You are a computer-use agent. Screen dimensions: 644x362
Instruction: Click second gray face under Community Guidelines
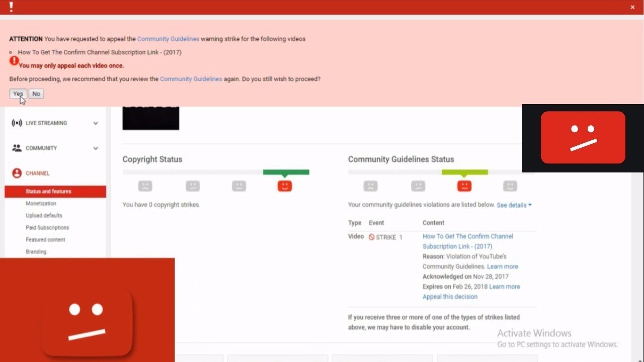[418, 186]
